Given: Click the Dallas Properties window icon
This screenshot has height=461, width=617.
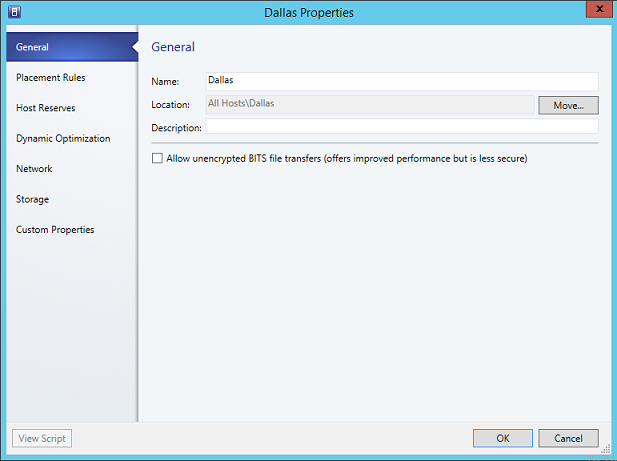Looking at the screenshot, I should [14, 12].
